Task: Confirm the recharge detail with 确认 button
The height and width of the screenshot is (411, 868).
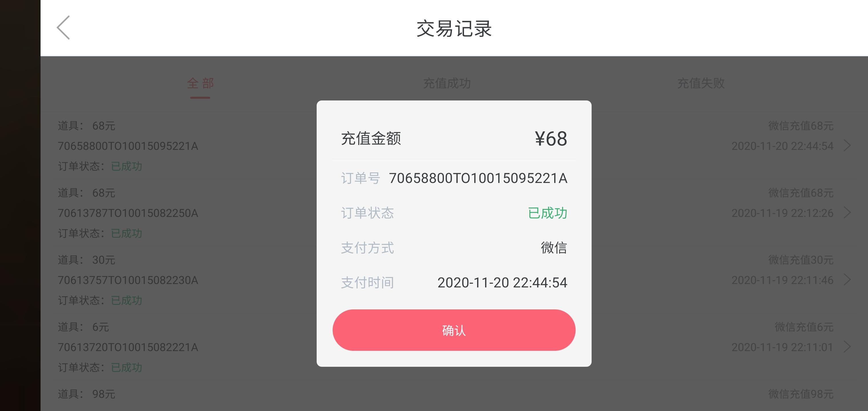Action: point(454,330)
